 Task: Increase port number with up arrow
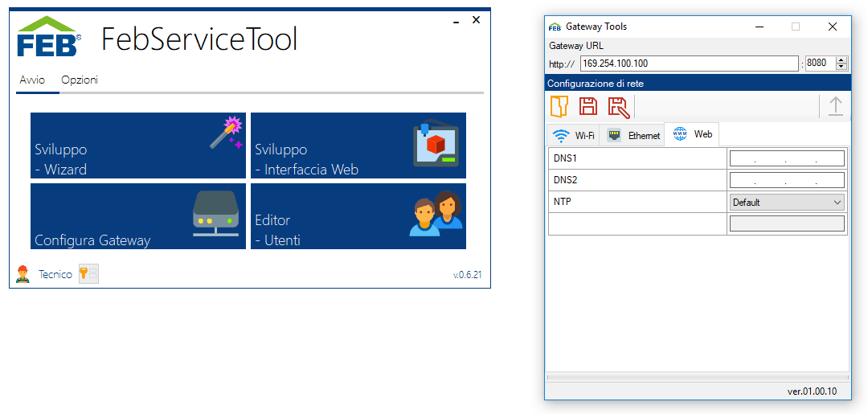pos(841,59)
